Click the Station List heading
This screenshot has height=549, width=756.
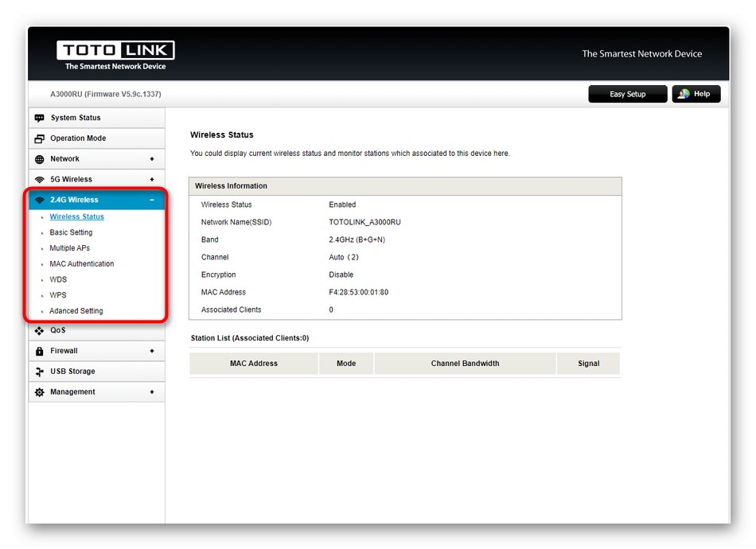[250, 338]
